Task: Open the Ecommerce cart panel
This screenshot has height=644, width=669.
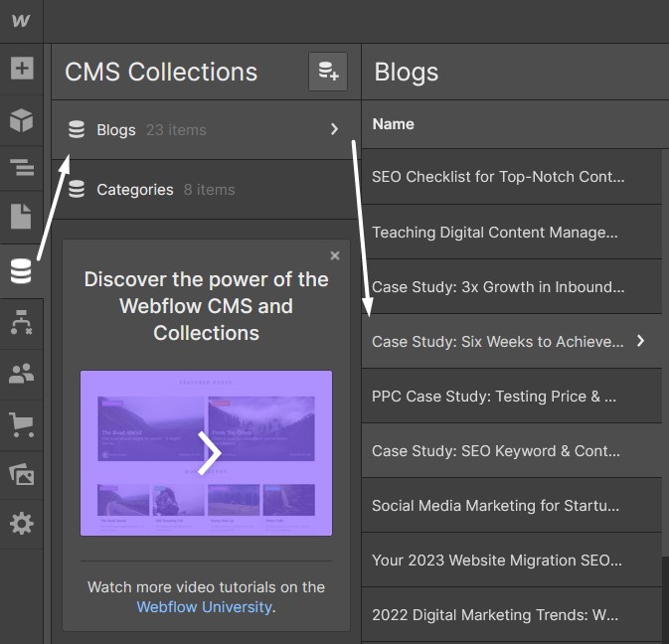Action: click(21, 424)
